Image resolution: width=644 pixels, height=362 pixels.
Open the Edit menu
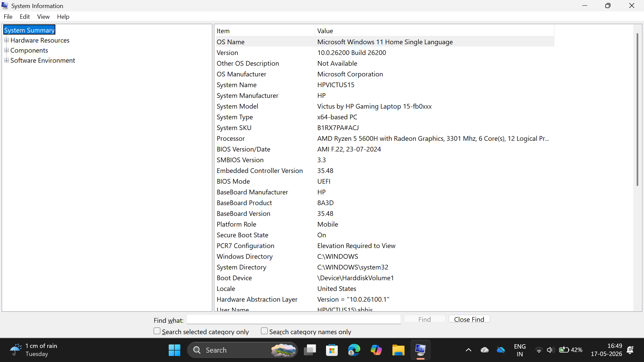[25, 16]
